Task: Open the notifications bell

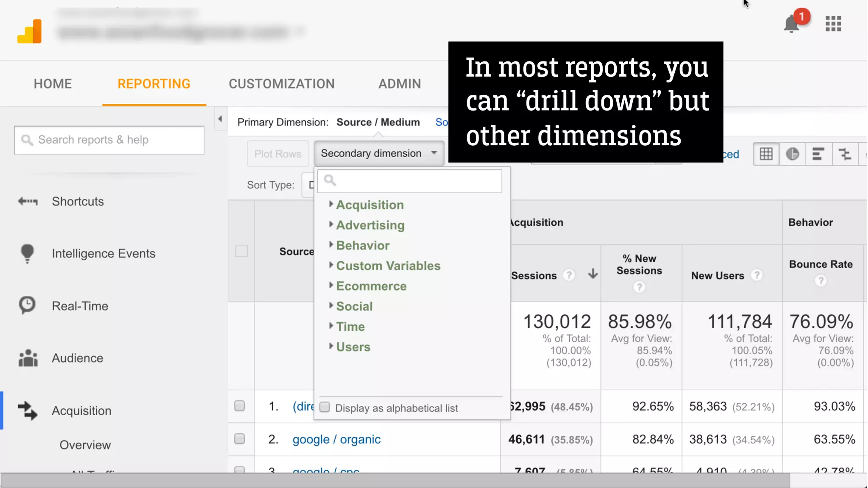Action: tap(791, 24)
